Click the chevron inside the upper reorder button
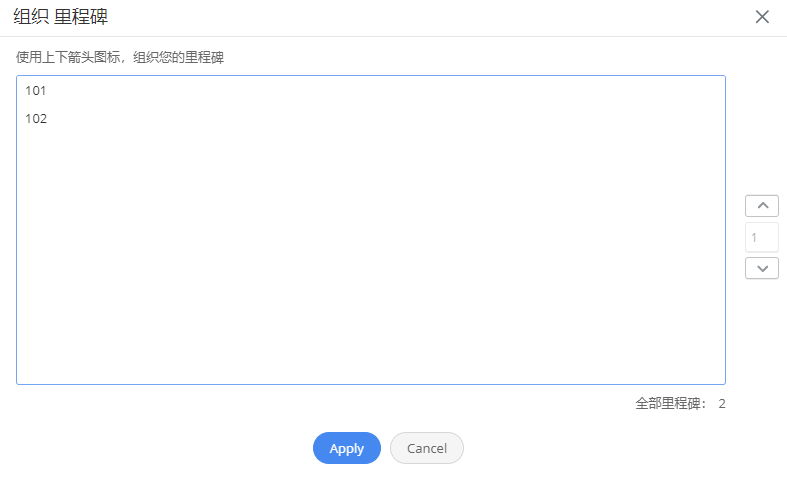The image size is (787, 491). (762, 205)
